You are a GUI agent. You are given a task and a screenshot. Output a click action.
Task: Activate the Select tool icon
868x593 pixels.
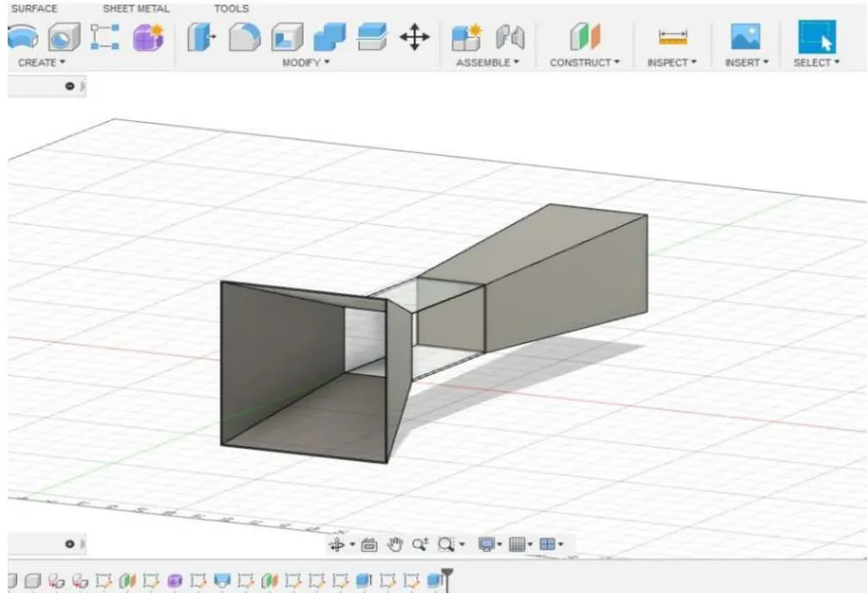tap(816, 36)
